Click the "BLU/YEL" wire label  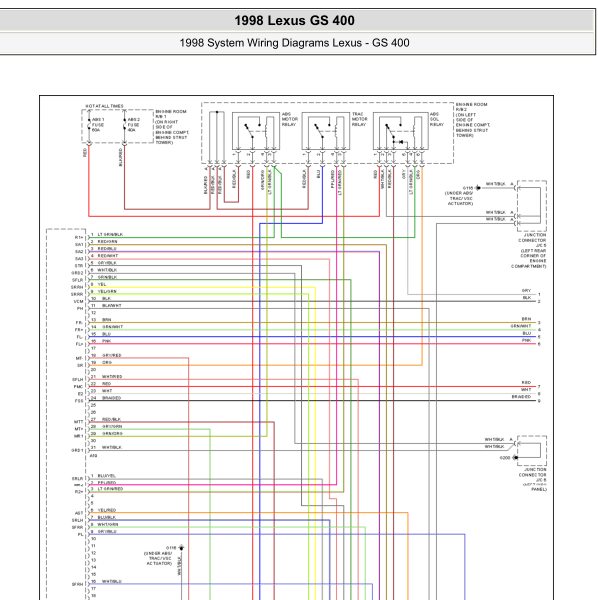coord(106,476)
